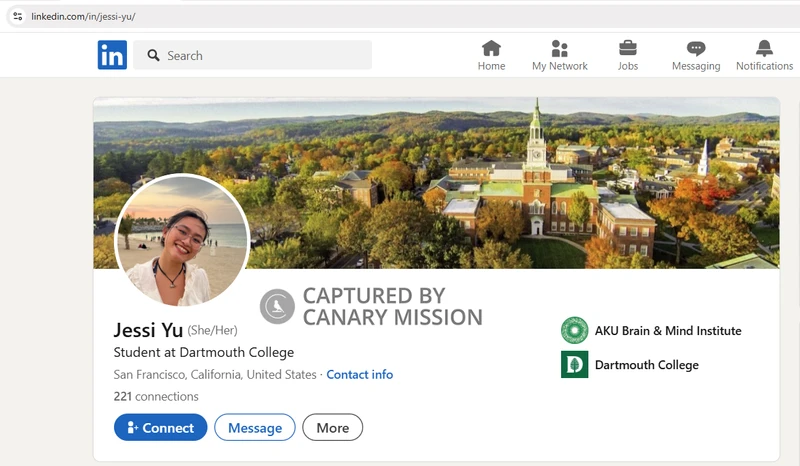The height and width of the screenshot is (466, 800).
Task: Open the Contact info link
Action: 360,375
